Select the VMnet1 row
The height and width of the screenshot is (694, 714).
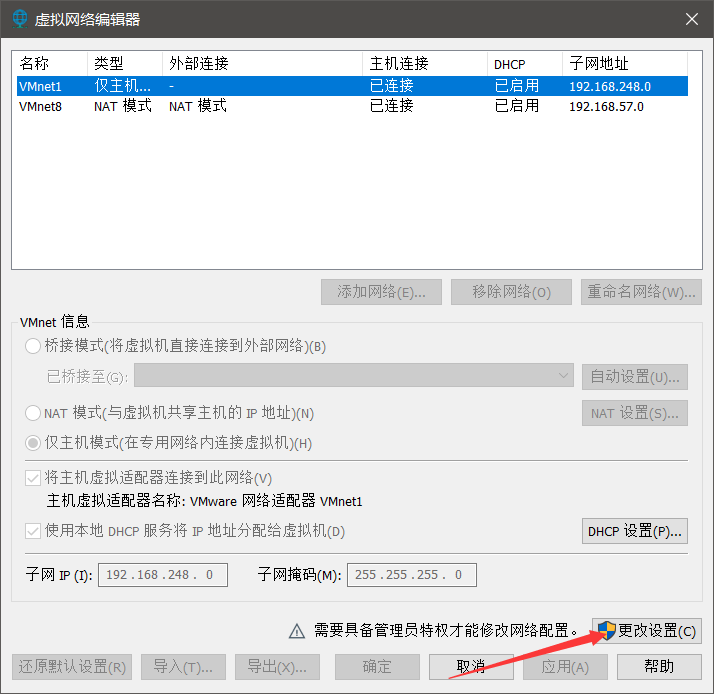point(352,86)
